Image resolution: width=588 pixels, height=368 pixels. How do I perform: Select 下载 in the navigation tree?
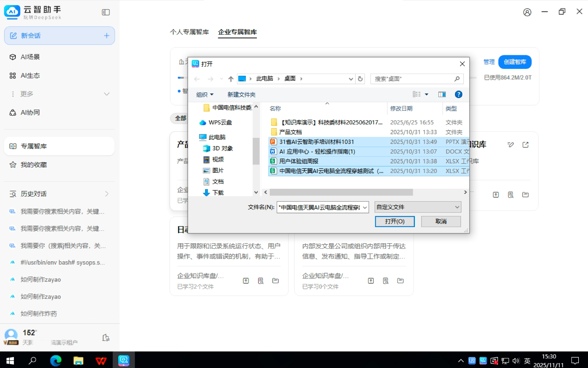click(214, 192)
